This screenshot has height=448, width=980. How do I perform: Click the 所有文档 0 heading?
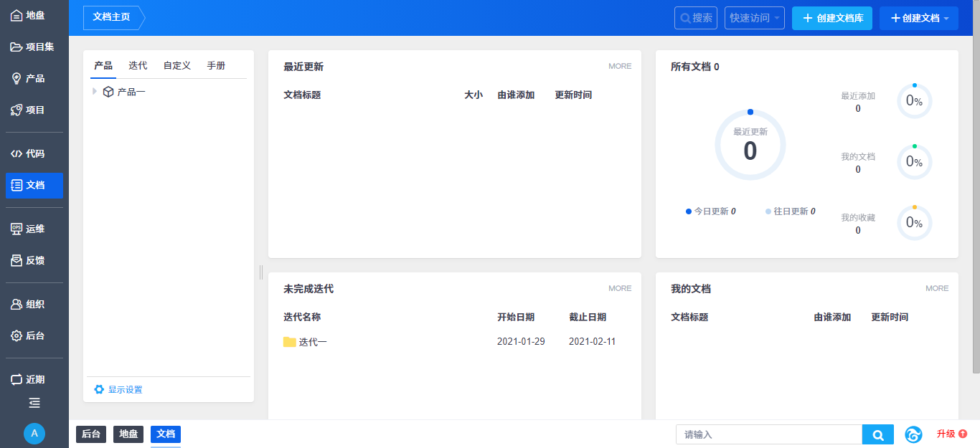click(695, 67)
